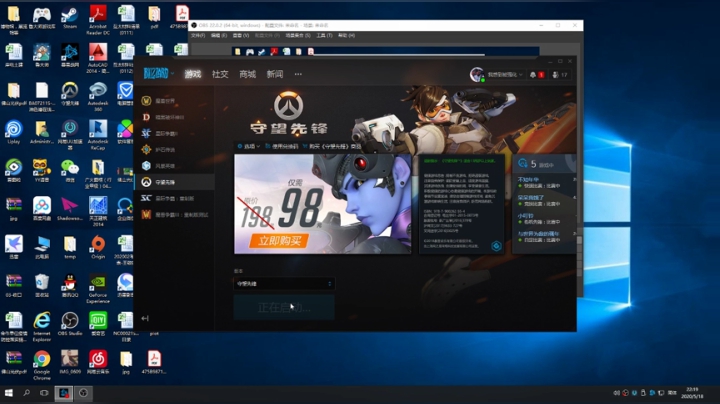The image size is (720, 404).
Task: Open the Uplay desktop shortcut
Action: point(14,132)
